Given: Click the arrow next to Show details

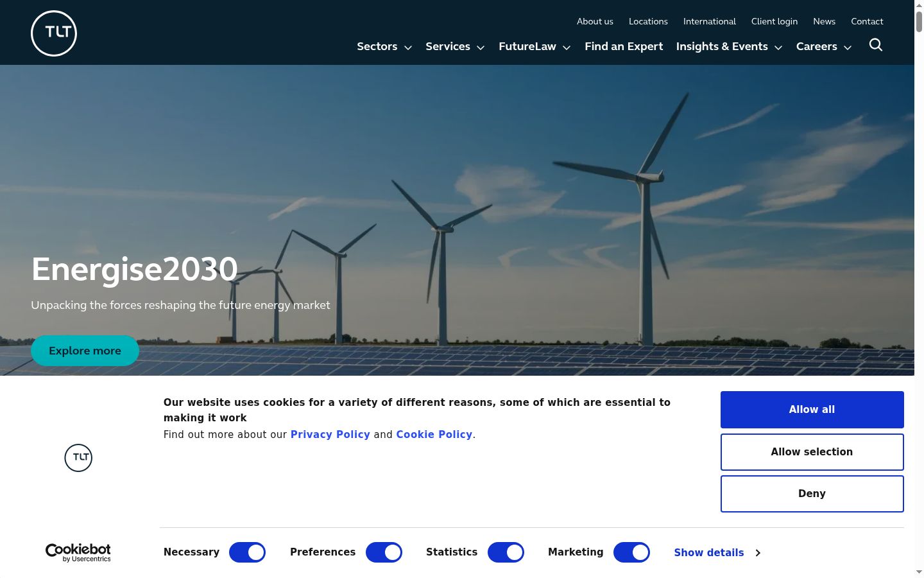Looking at the screenshot, I should coord(758,553).
